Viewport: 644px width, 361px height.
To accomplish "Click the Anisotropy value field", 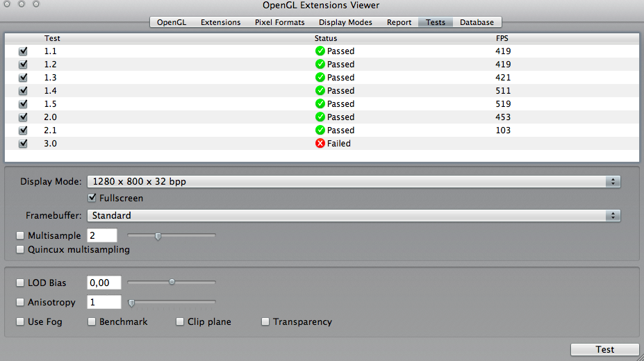I will [x=104, y=303].
